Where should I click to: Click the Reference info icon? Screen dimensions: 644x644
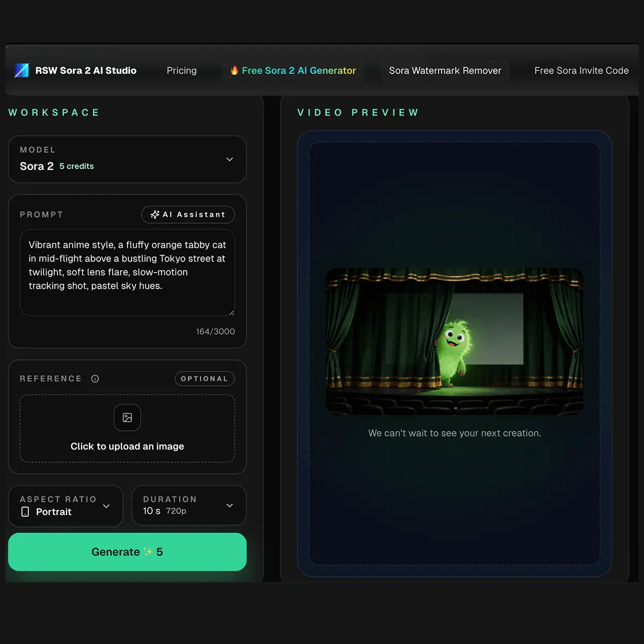(x=94, y=378)
